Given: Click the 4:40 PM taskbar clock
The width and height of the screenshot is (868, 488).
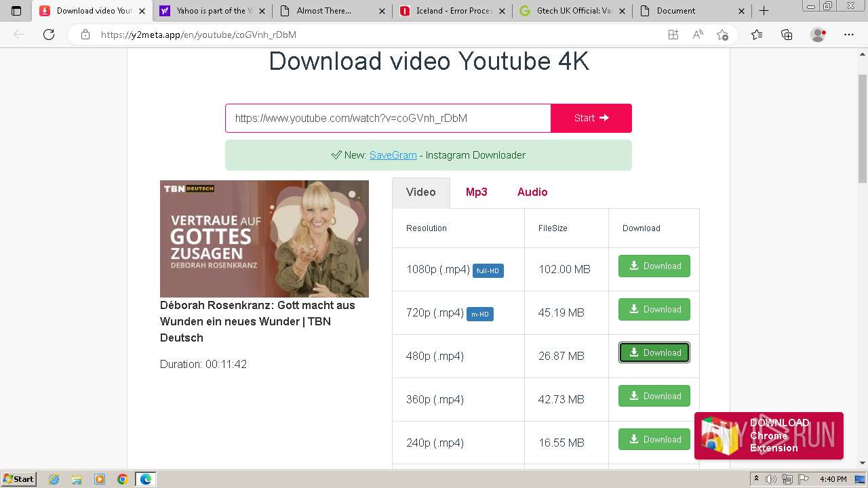Looking at the screenshot, I should coord(833,479).
